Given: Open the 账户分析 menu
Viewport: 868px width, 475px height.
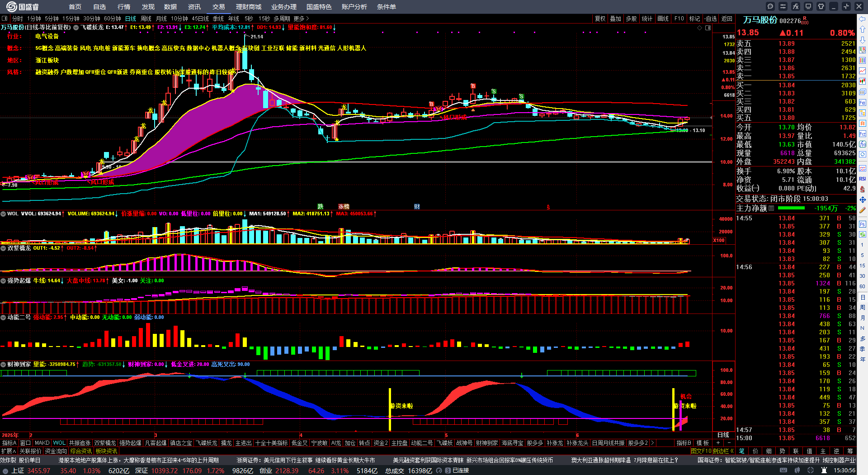Looking at the screenshot, I should coord(354,7).
